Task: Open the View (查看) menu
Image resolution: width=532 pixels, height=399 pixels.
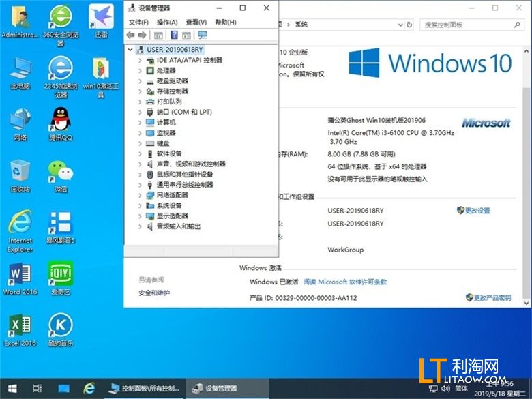Action: coord(196,23)
